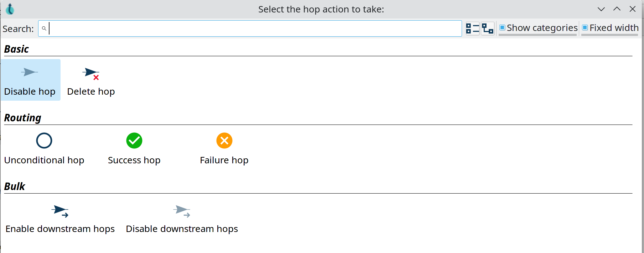The height and width of the screenshot is (253, 644).
Task: Collapse the Bulk category header
Action: 15,186
